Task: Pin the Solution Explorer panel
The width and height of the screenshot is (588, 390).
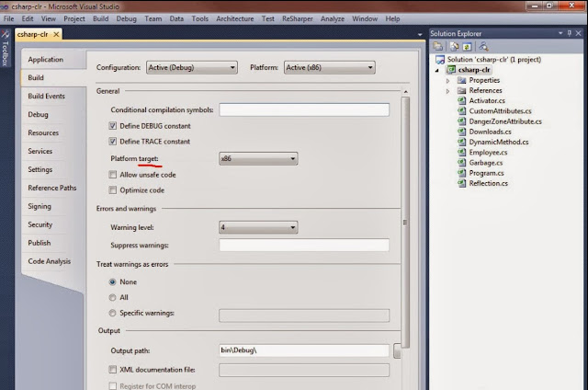Action: [x=570, y=33]
